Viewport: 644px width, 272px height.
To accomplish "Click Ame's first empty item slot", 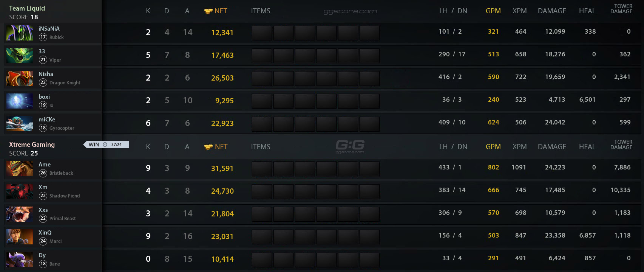I will click(x=262, y=169).
